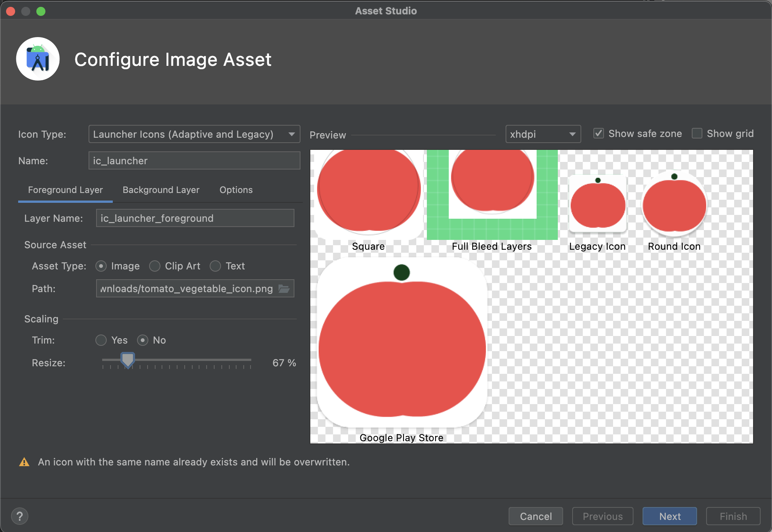This screenshot has width=772, height=532.
Task: Select the Clip Art asset type
Action: [155, 266]
